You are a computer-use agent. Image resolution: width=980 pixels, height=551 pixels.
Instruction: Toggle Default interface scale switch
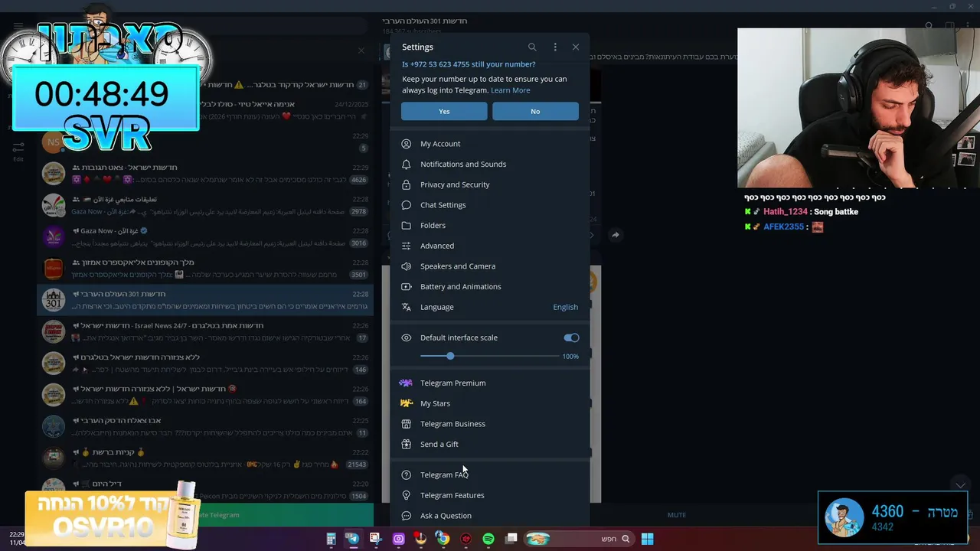click(571, 337)
